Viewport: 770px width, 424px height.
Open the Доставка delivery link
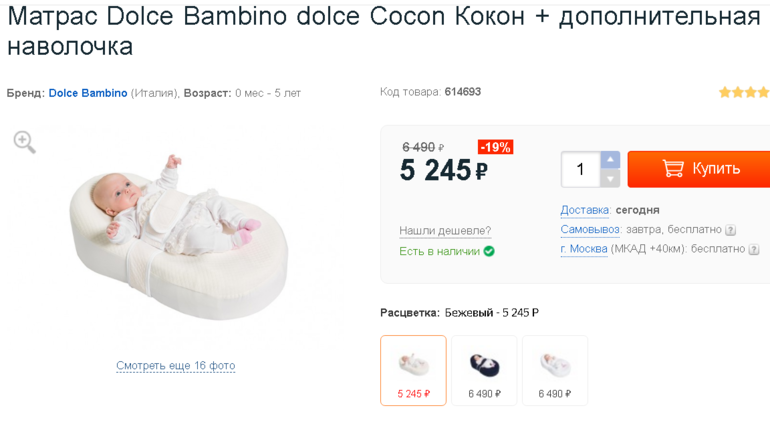coord(584,210)
